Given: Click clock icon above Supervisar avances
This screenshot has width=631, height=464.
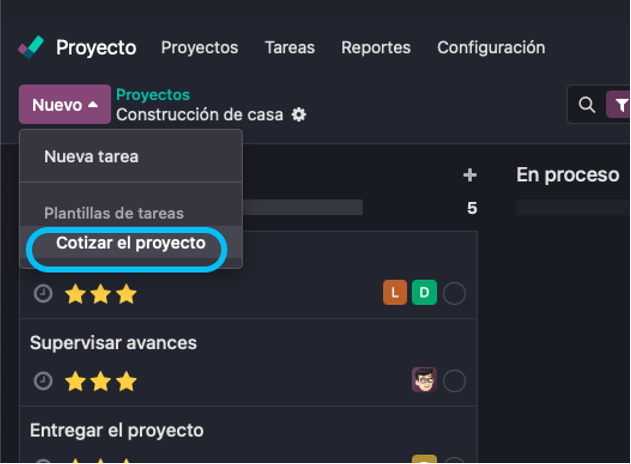Looking at the screenshot, I should pos(43,294).
